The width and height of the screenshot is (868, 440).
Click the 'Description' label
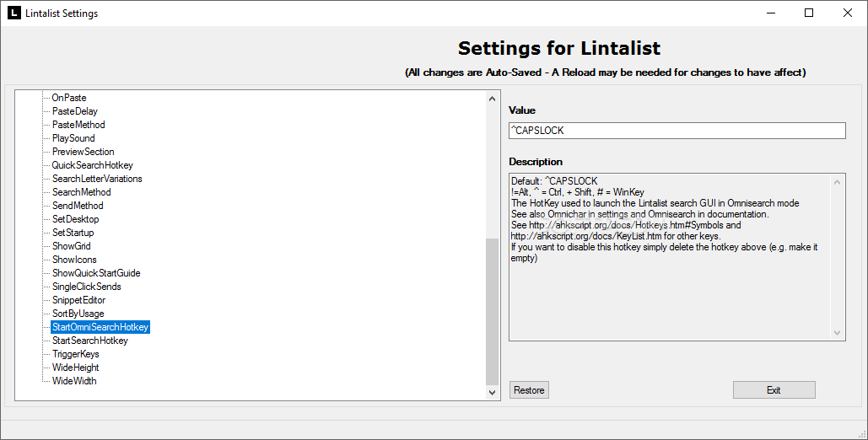[536, 162]
